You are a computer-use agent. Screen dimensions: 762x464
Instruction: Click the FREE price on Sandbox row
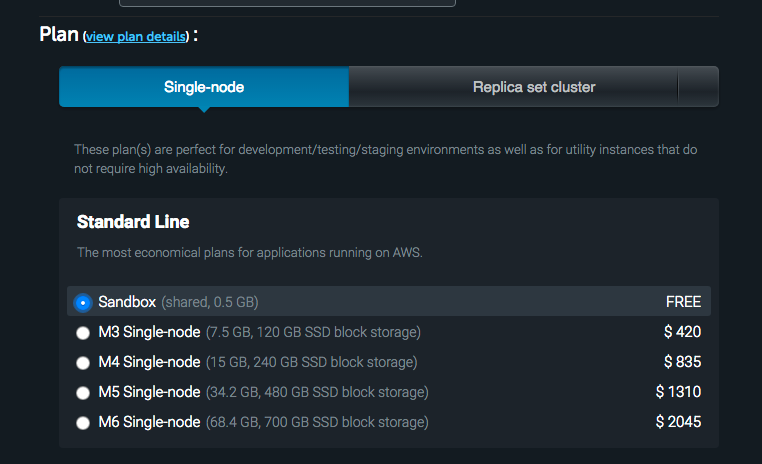click(x=683, y=302)
